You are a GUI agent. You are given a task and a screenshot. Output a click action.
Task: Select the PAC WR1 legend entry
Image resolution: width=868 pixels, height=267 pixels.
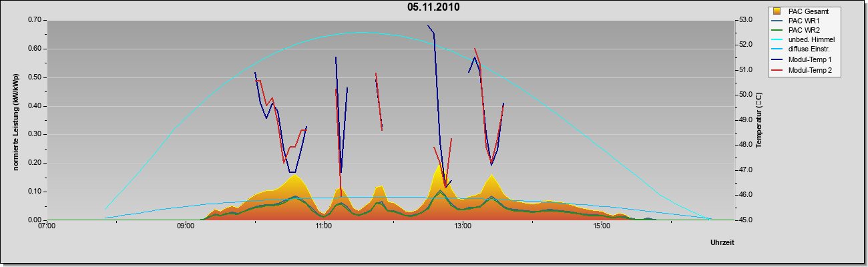(803, 21)
